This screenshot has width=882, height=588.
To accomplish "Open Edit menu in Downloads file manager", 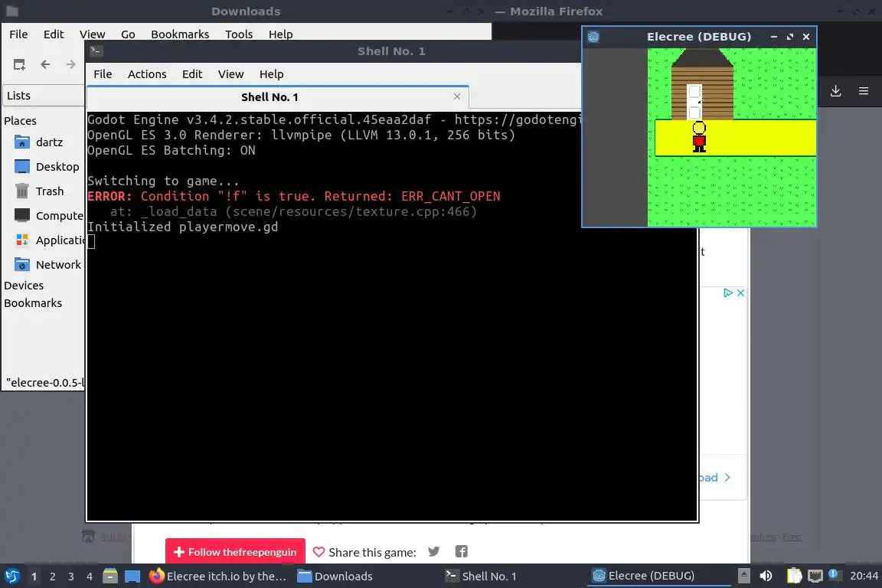I will [x=54, y=34].
